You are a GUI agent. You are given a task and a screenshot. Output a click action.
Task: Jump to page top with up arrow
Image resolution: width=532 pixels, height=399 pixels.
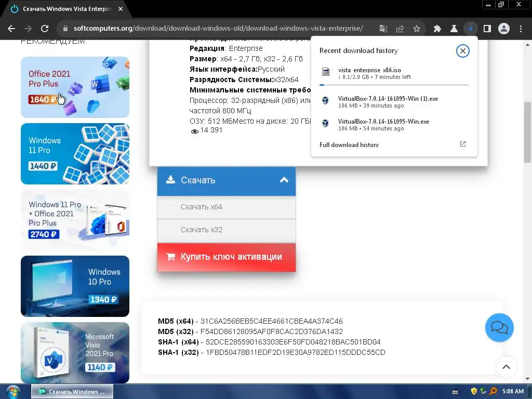coord(506,367)
